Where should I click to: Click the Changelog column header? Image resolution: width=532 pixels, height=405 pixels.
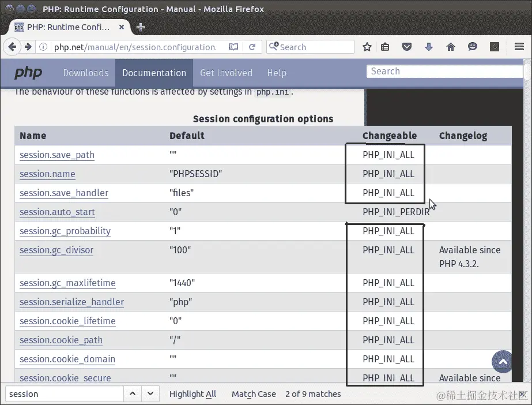(x=463, y=136)
